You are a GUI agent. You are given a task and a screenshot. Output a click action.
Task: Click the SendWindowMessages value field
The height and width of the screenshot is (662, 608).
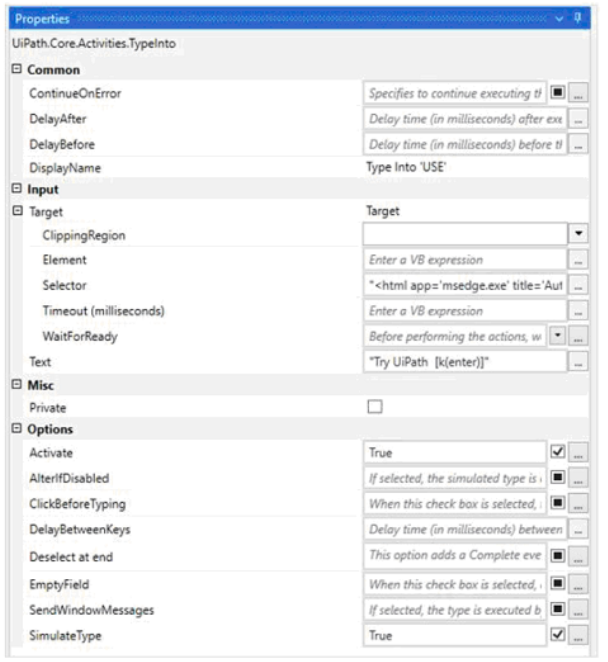click(455, 610)
